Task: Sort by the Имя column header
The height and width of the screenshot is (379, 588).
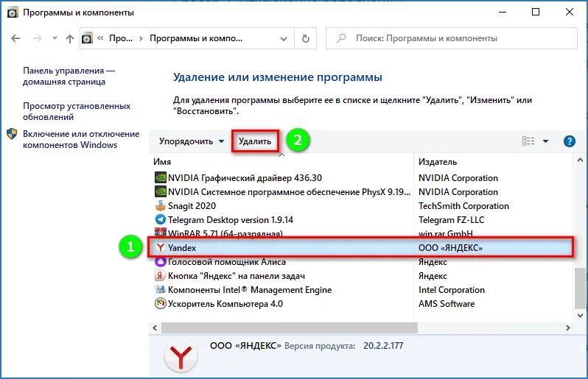Action: [162, 162]
